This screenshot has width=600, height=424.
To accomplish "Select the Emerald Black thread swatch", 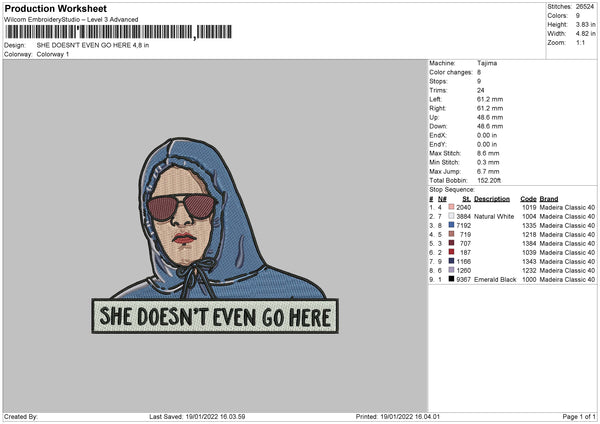I will (x=452, y=279).
